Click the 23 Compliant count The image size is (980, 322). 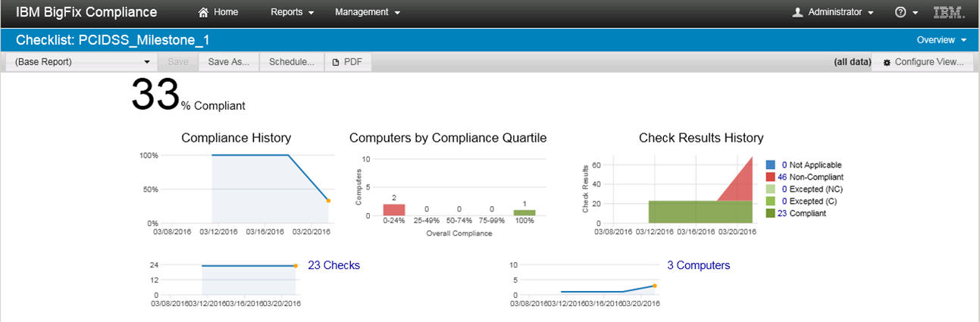pyautogui.click(x=782, y=213)
